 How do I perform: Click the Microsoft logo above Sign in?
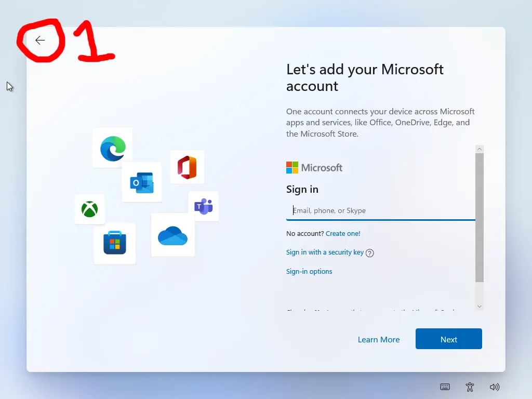(314, 168)
